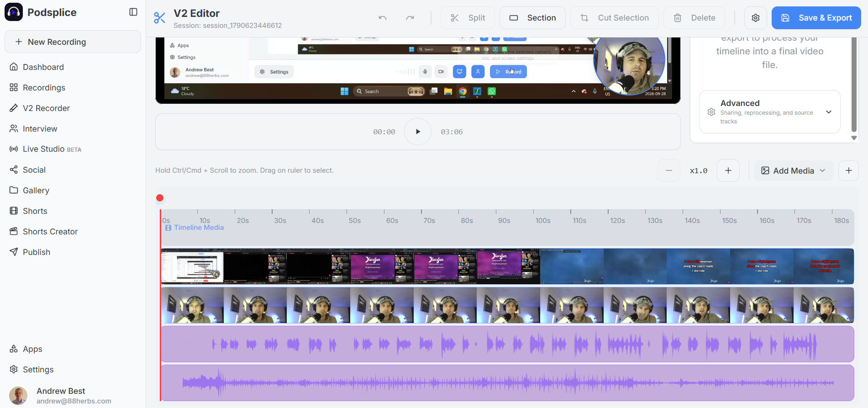Click the V2 Editor scissors icon

click(160, 18)
